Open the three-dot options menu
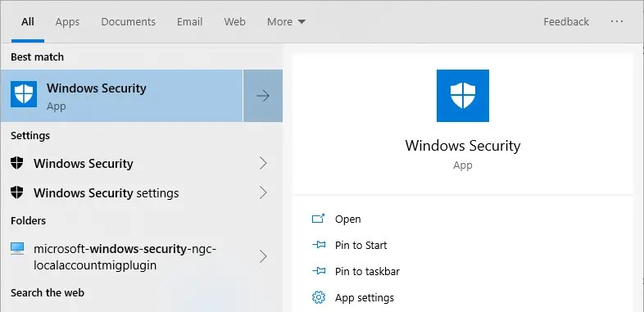The width and height of the screenshot is (644, 312). pyautogui.click(x=617, y=21)
